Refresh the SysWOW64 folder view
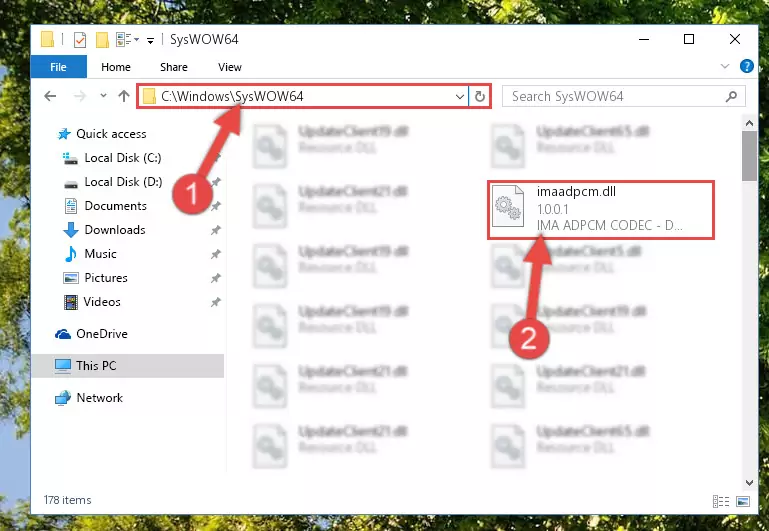The height and width of the screenshot is (531, 769). click(480, 97)
